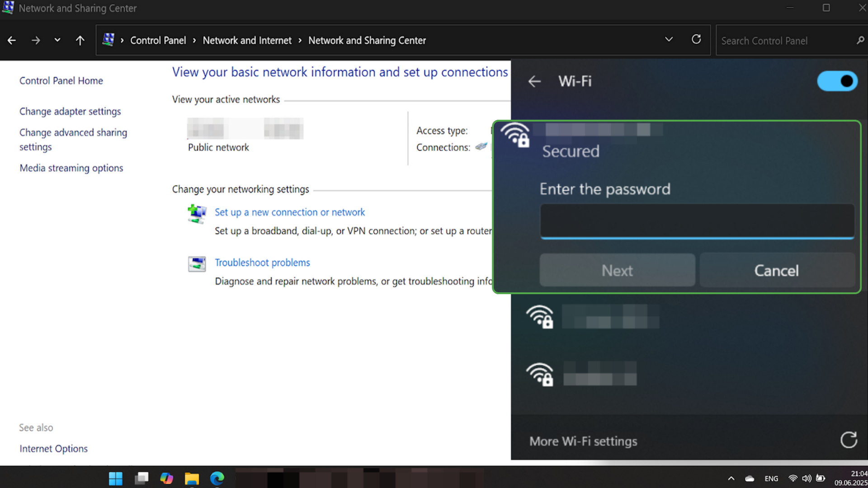Select Network and Sharing Center breadcrumb
Screen dimensions: 868x488
[367, 41]
